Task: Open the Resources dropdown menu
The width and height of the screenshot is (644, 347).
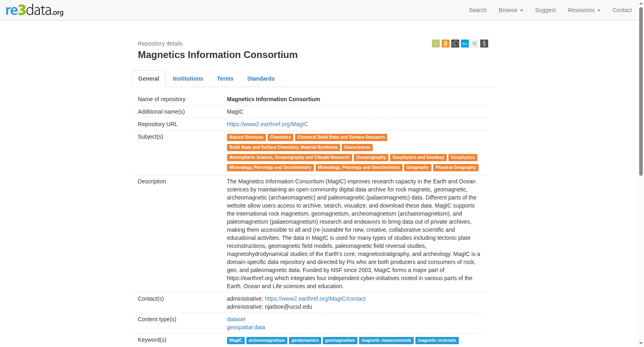Action: (x=584, y=10)
